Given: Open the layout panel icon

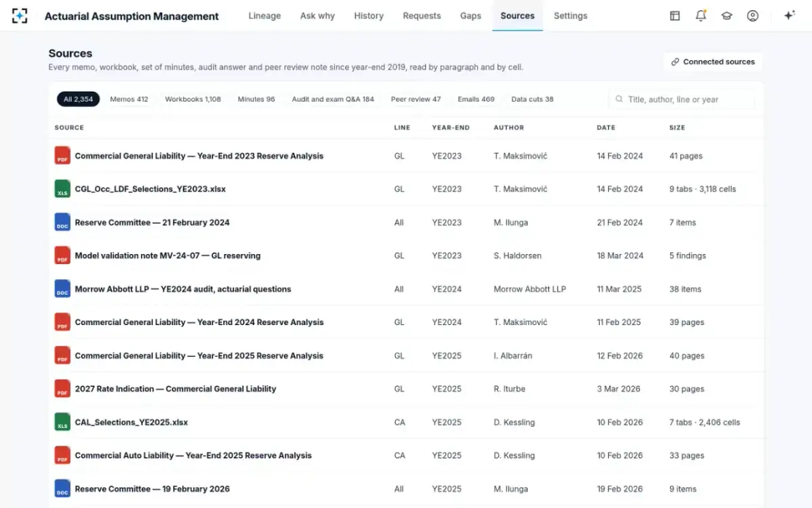Looking at the screenshot, I should pos(675,16).
